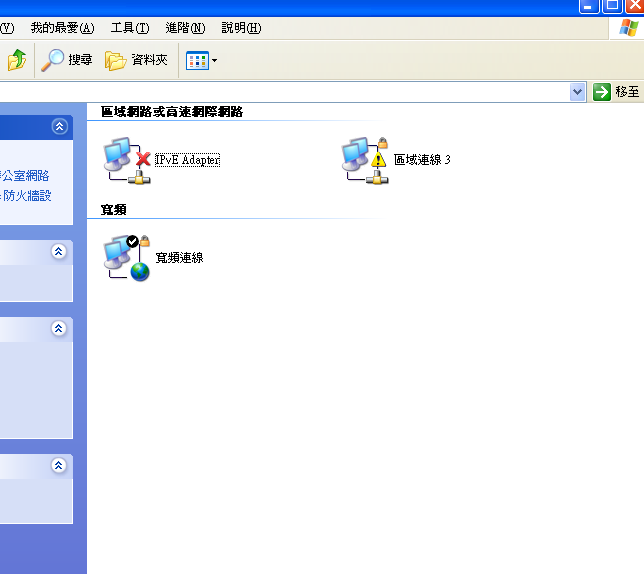Viewport: 644px width, 574px height.
Task: Maximize the window
Action: coord(612,6)
